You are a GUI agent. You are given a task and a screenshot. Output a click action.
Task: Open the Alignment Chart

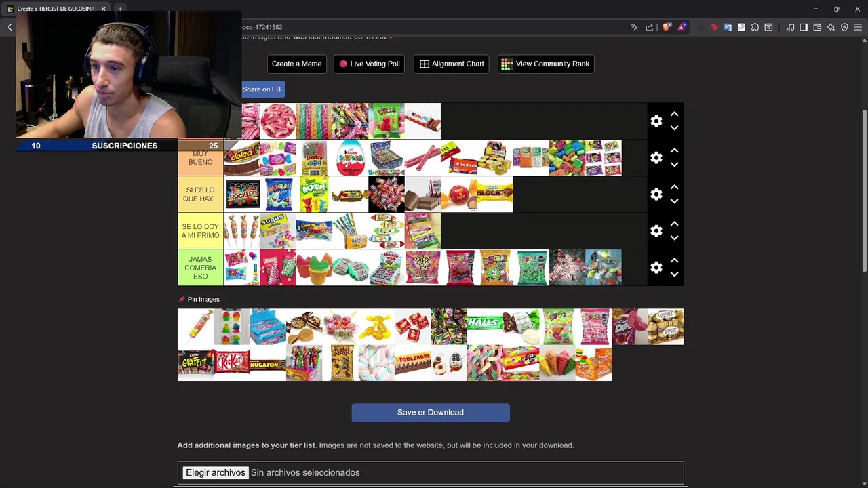pyautogui.click(x=451, y=64)
